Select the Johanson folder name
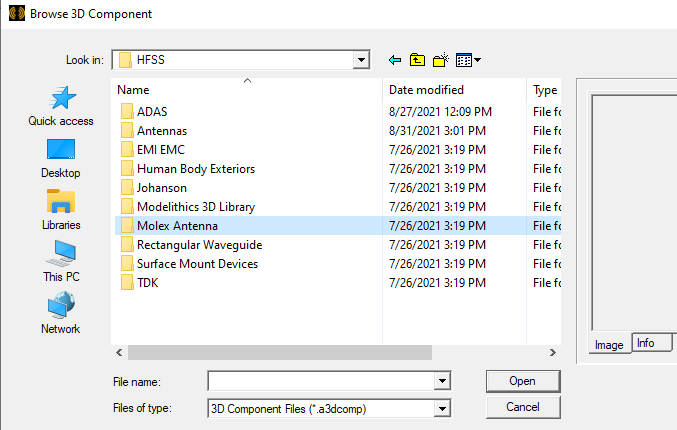The height and width of the screenshot is (430, 677). click(x=162, y=187)
